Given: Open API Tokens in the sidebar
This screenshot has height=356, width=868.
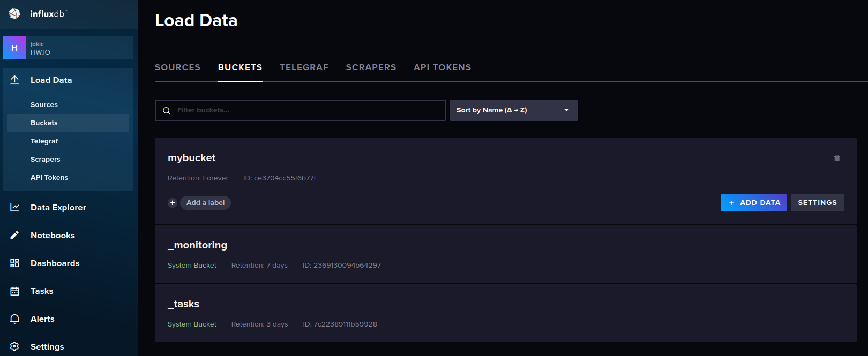Looking at the screenshot, I should point(49,178).
